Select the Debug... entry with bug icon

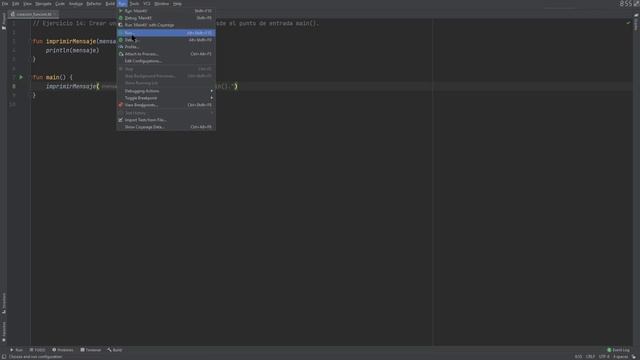point(166,40)
